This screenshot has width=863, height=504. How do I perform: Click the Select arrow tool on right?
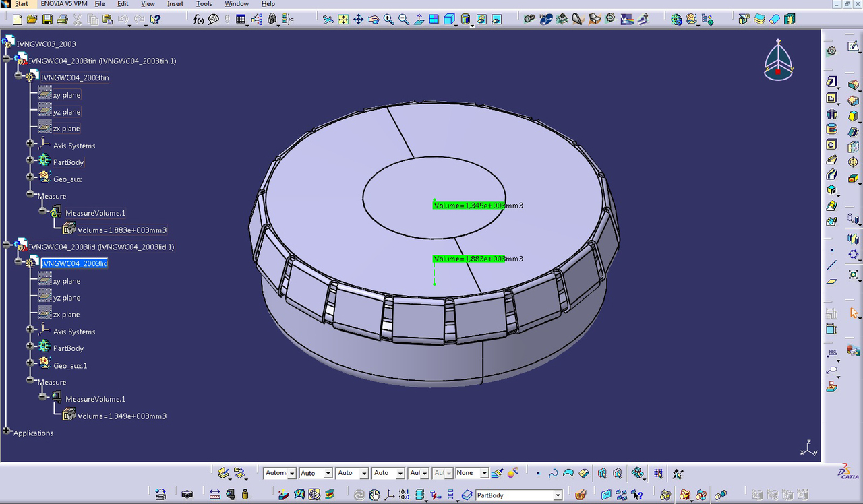tap(854, 313)
